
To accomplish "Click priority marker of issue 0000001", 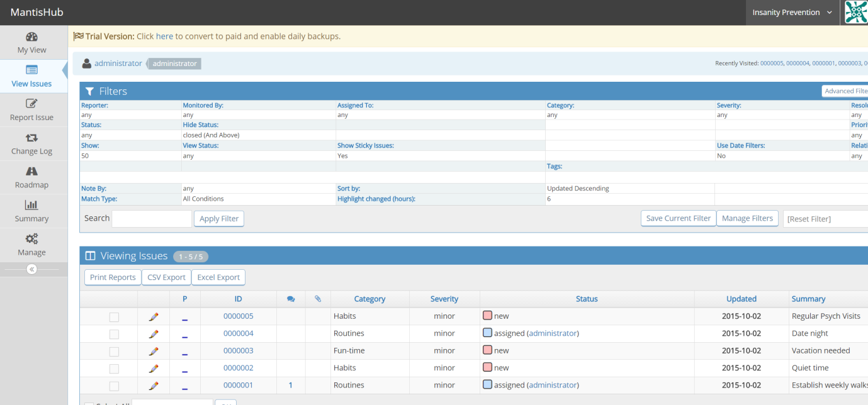I will coord(185,389).
